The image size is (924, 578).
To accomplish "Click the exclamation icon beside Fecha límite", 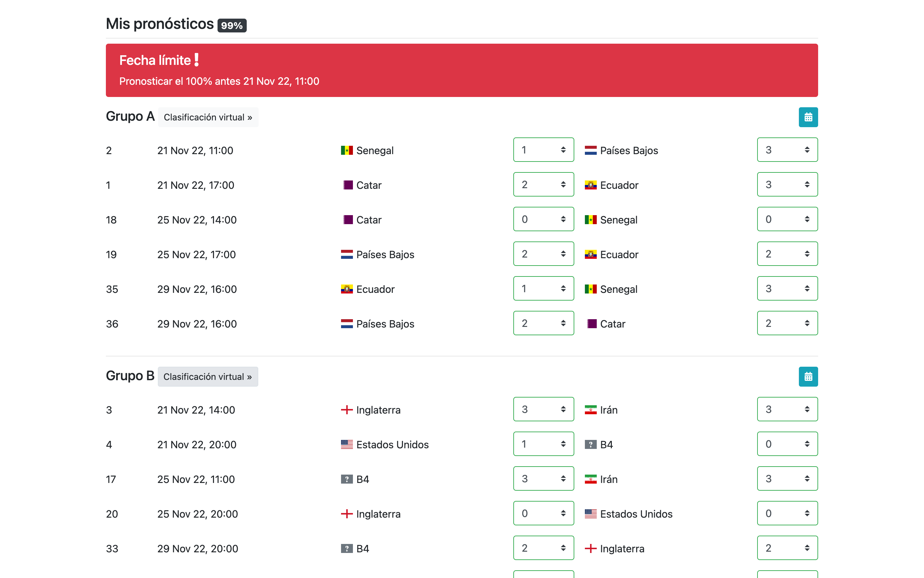I will coord(196,60).
